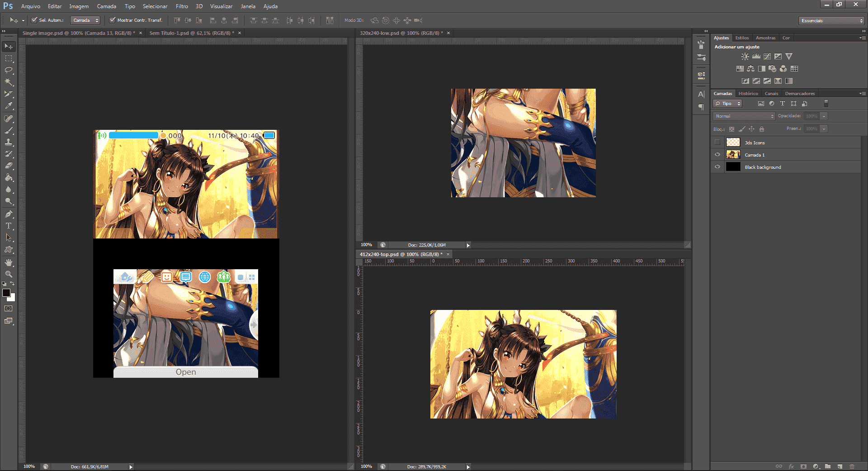This screenshot has height=471, width=868.
Task: Open the Preen. fill slider dropdown
Action: [824, 129]
